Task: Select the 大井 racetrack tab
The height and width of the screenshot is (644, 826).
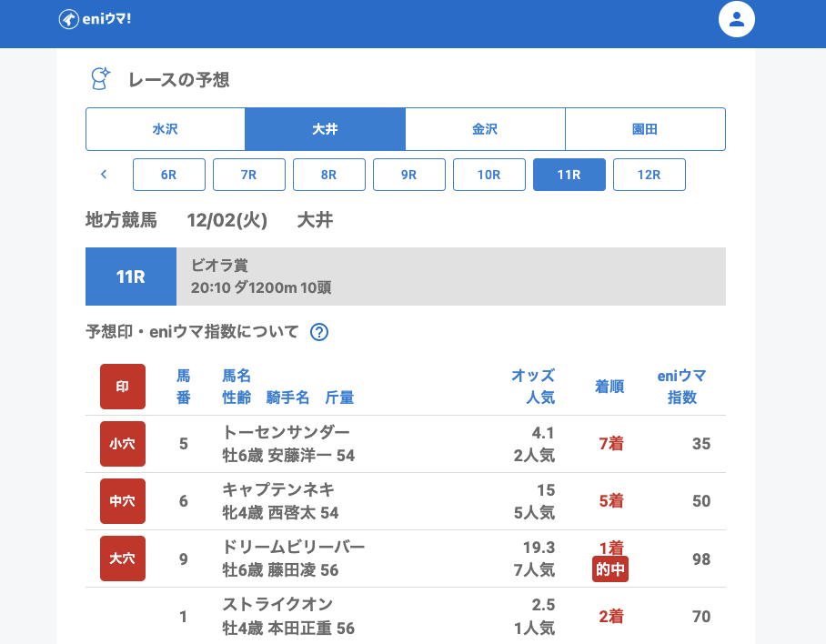Action: point(325,129)
